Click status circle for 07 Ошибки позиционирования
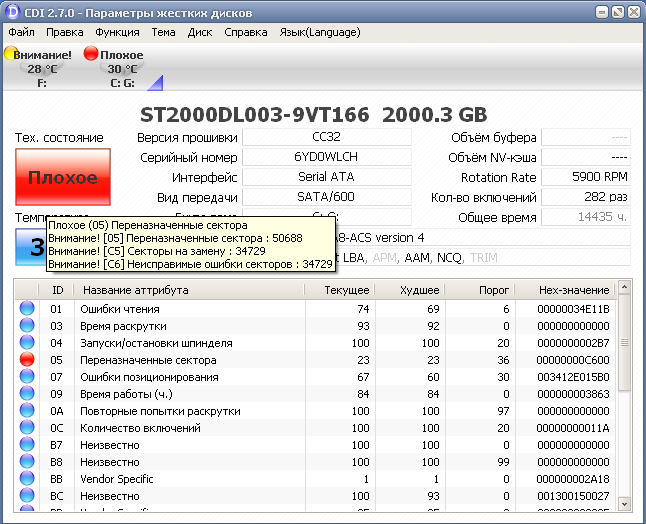The width and height of the screenshot is (646, 524). coord(27,376)
